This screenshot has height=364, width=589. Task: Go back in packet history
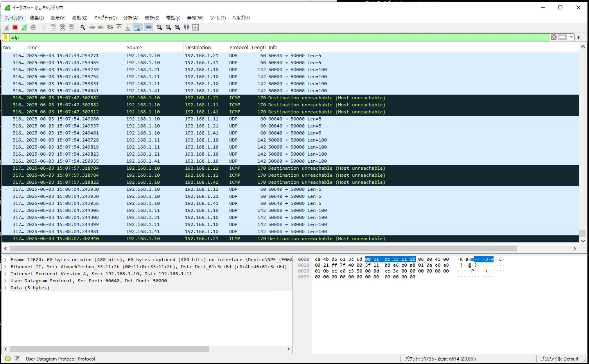[x=92, y=27]
